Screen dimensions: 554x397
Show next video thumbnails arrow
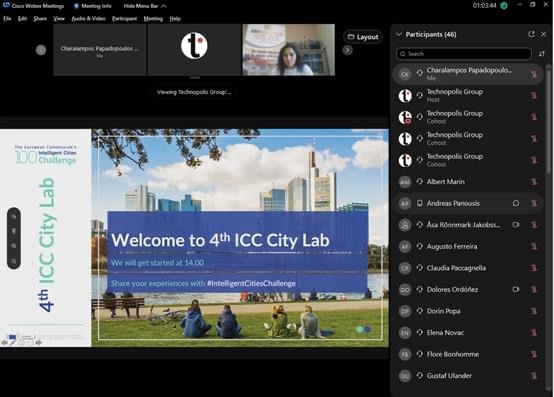coord(347,50)
